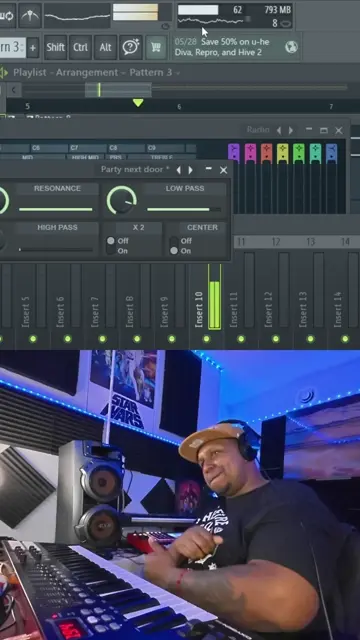
Task: Click the purple channel button in Radio window
Action: pos(233,153)
